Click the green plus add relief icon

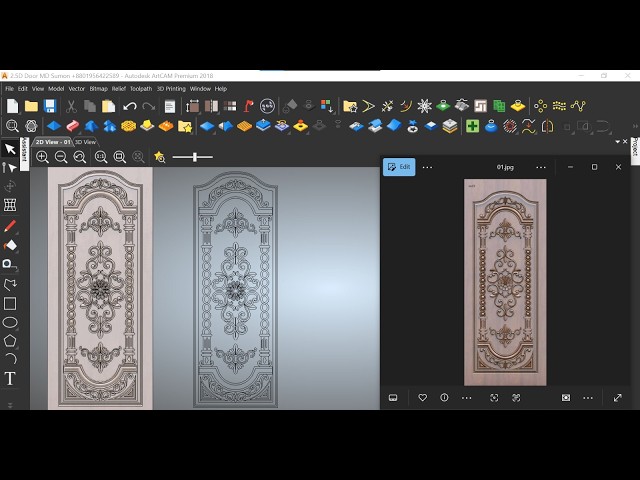472,126
